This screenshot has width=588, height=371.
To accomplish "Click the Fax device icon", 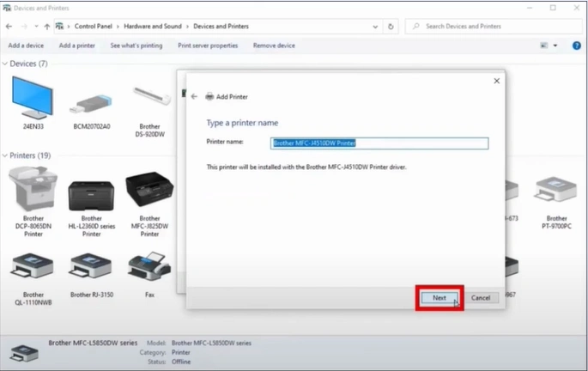I will click(149, 267).
